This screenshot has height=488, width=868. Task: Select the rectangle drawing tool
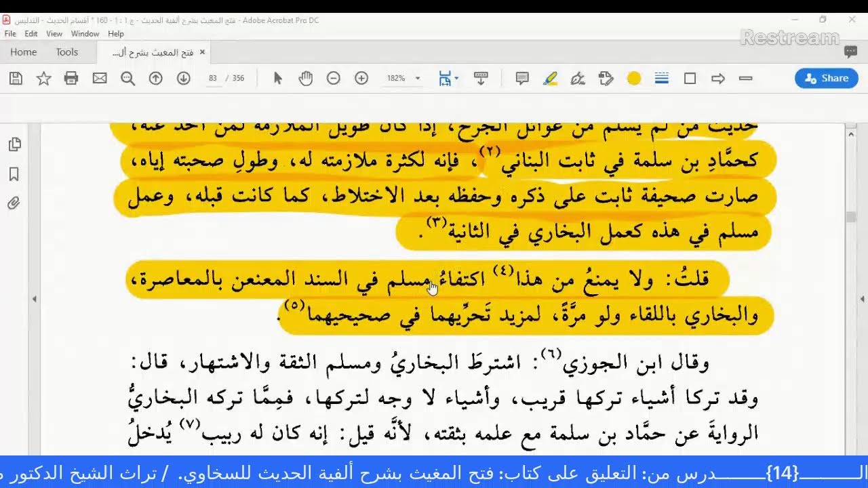point(690,79)
